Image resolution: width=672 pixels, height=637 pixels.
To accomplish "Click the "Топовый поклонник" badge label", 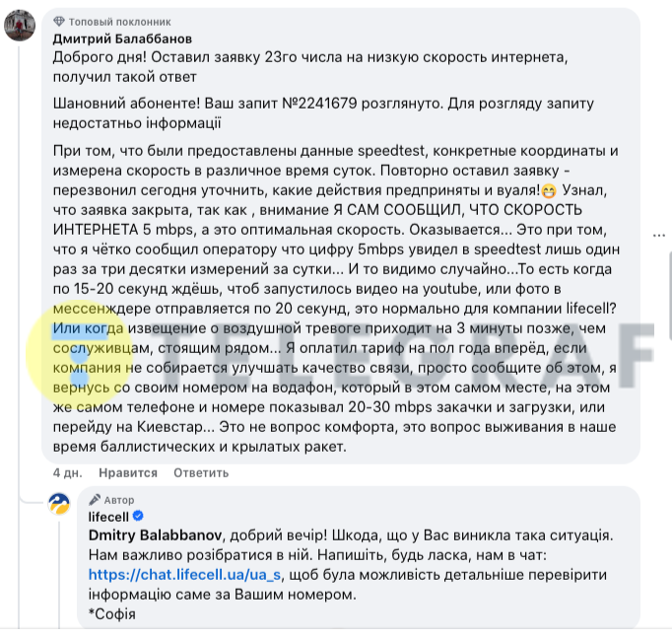I will click(120, 22).
